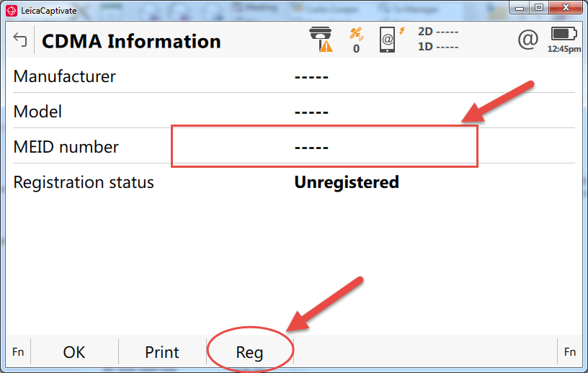Check the battery level icon
The image size is (588, 373).
point(564,34)
